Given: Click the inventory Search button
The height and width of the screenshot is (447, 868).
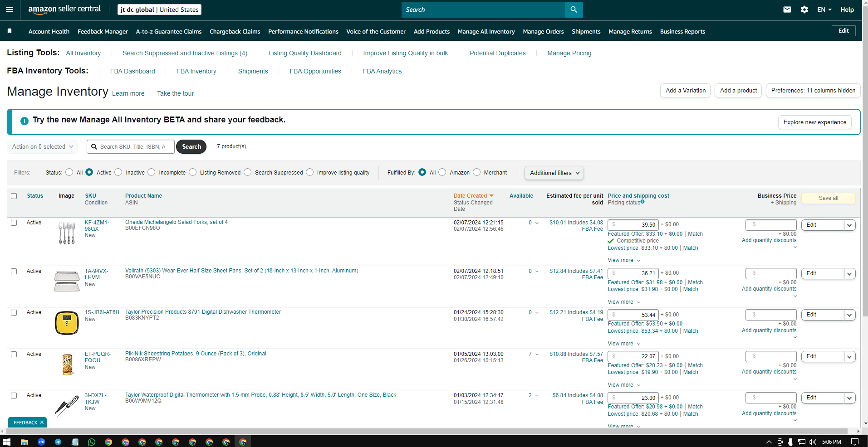Looking at the screenshot, I should [191, 147].
